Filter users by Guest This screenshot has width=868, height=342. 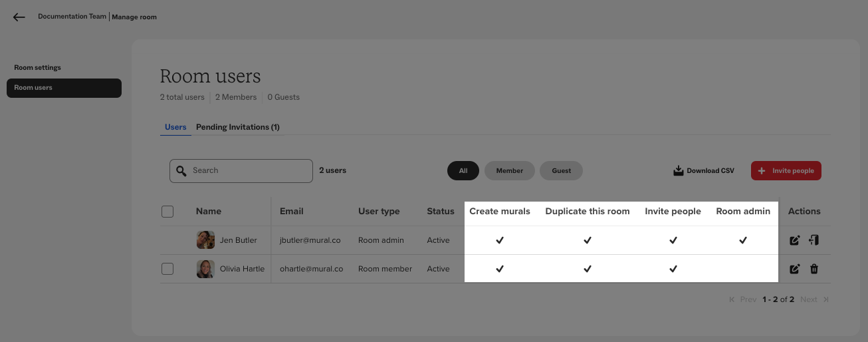pos(562,171)
